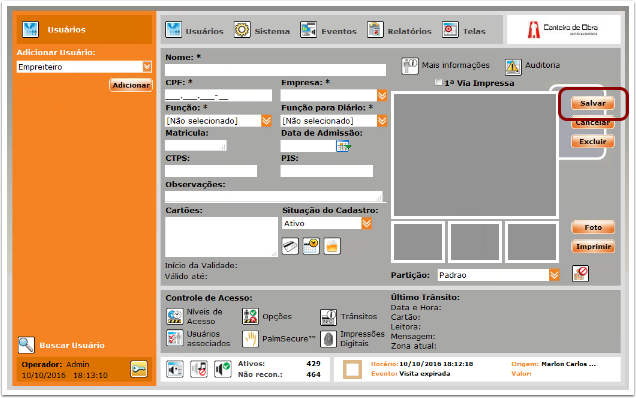Open the Data de Admissão calendar icon
Image resolution: width=636 pixels, height=398 pixels.
point(343,146)
